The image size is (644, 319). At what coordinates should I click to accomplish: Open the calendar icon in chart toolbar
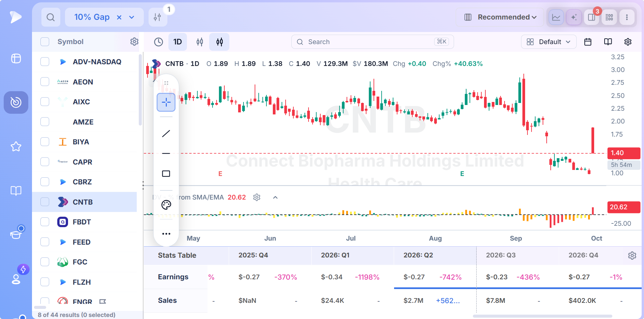coord(588,42)
